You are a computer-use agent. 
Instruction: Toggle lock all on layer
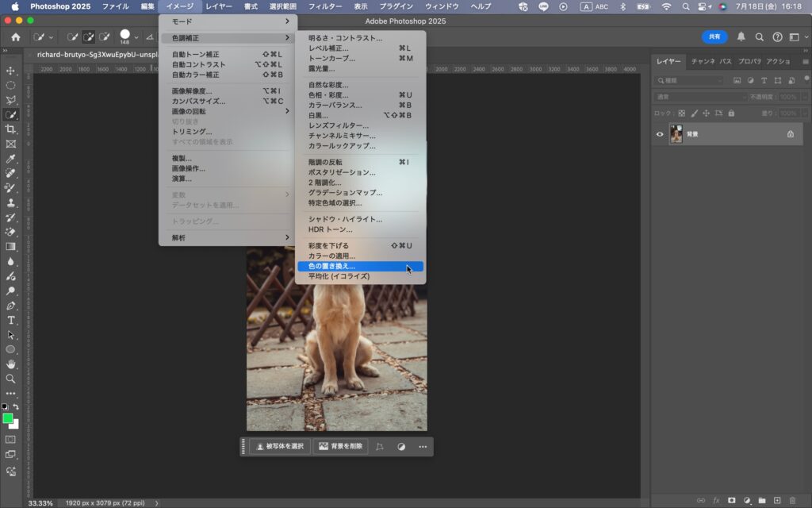click(731, 113)
